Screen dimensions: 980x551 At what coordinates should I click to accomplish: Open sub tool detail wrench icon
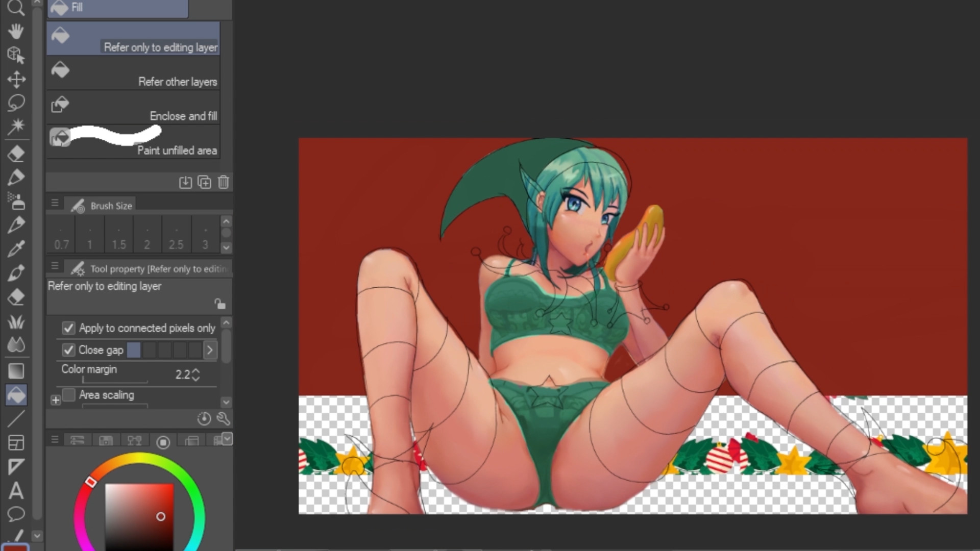tap(223, 419)
